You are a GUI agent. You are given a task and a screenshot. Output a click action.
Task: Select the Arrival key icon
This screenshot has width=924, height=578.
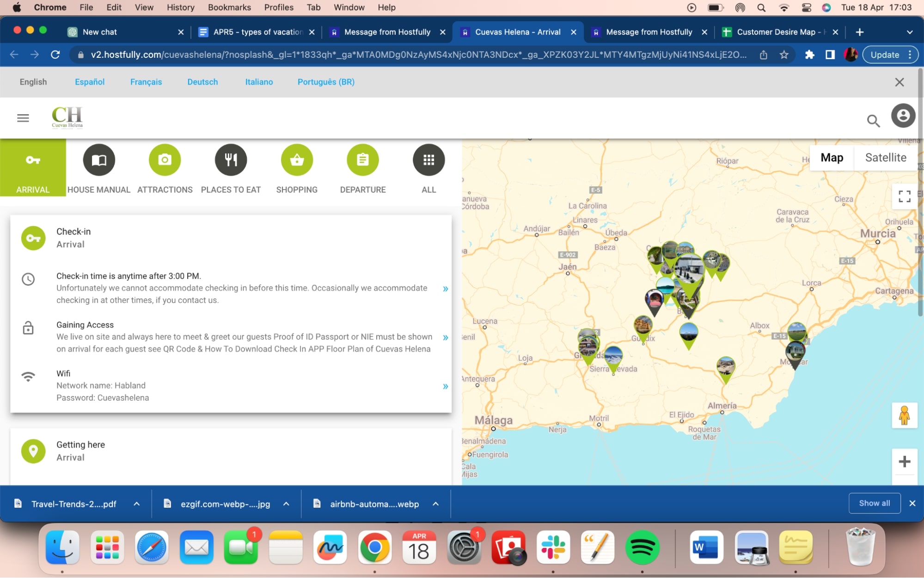click(32, 160)
